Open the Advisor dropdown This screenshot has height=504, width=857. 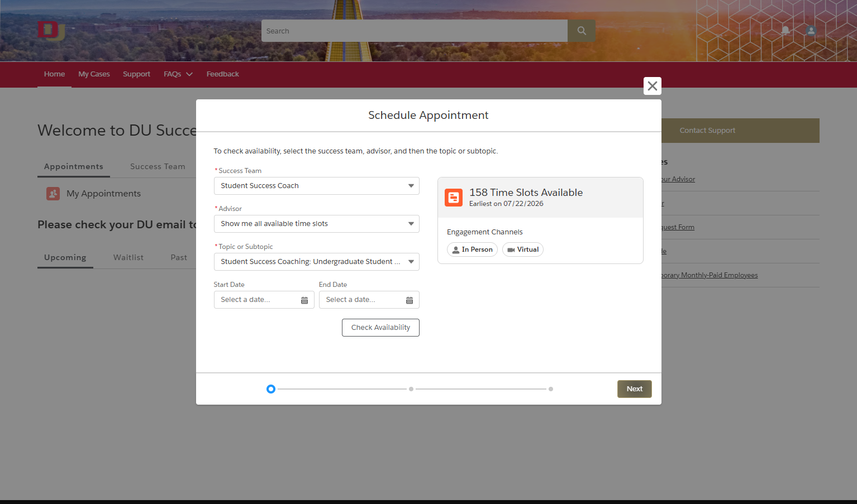pos(317,224)
